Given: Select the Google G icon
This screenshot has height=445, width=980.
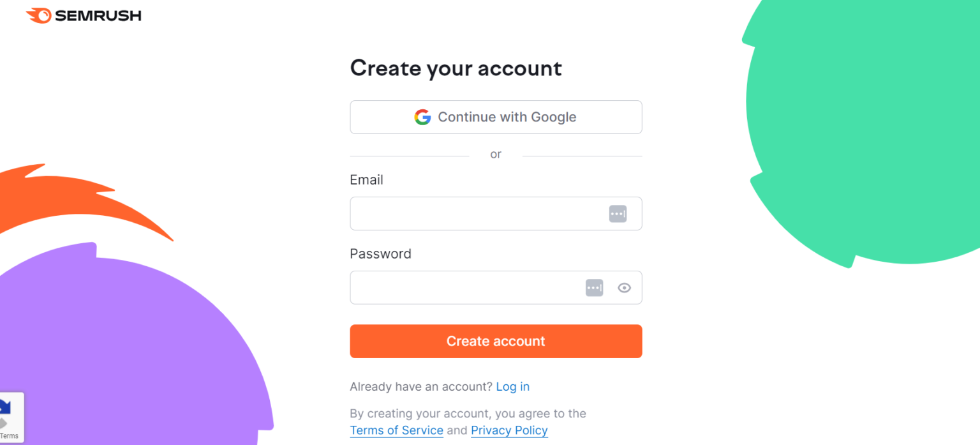Looking at the screenshot, I should click(422, 117).
